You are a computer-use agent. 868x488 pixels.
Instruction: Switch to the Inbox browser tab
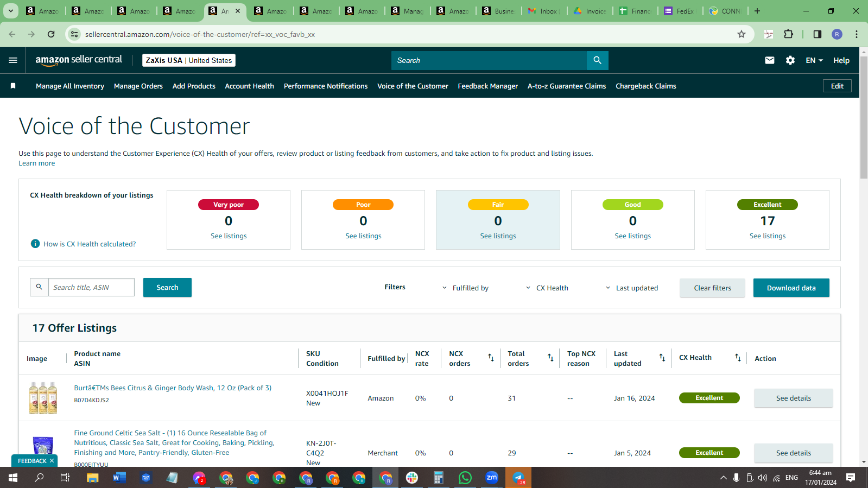545,11
